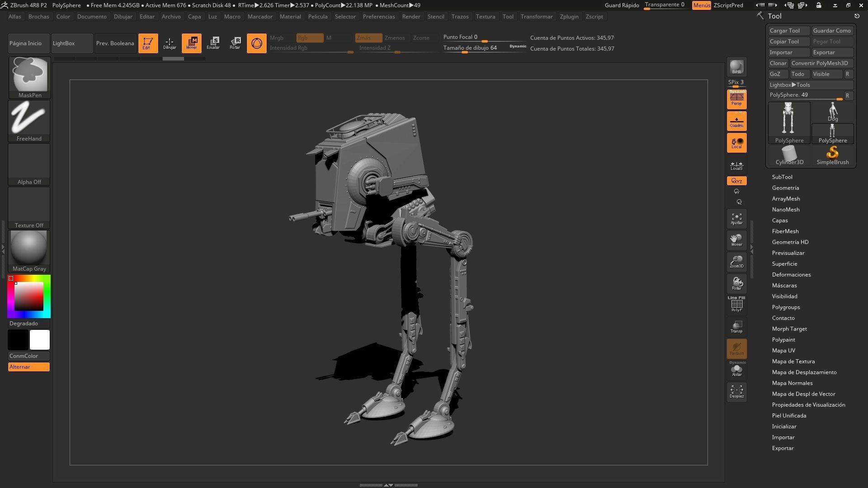Viewport: 868px width, 488px height.
Task: Click the Rotar view navigation icon
Action: pos(736,284)
